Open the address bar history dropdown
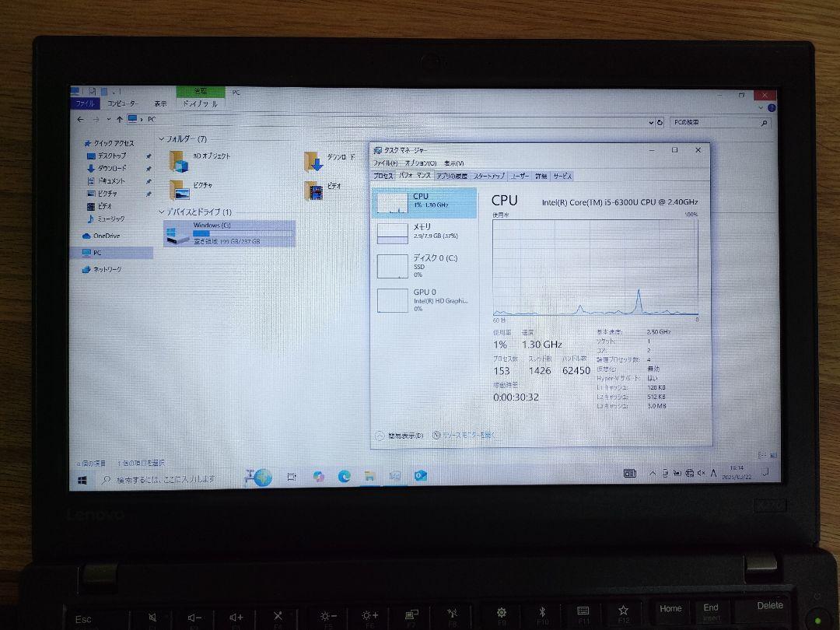This screenshot has width=840, height=630. [x=651, y=122]
